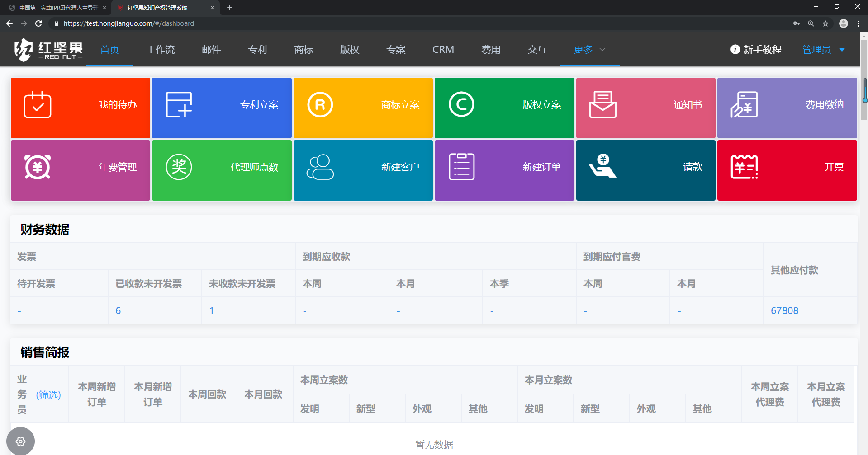Bookmark this page with the star icon
Screen dimensions: 868x455
click(x=825, y=23)
